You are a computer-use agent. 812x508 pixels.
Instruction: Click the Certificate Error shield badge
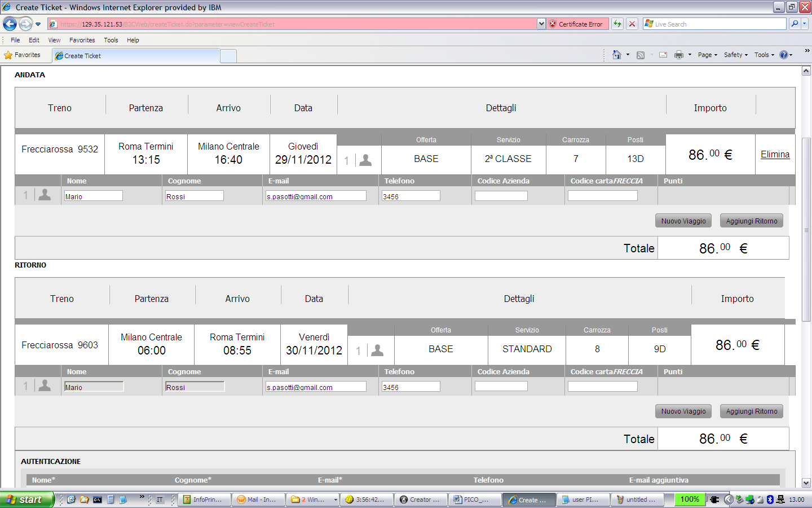tap(576, 24)
